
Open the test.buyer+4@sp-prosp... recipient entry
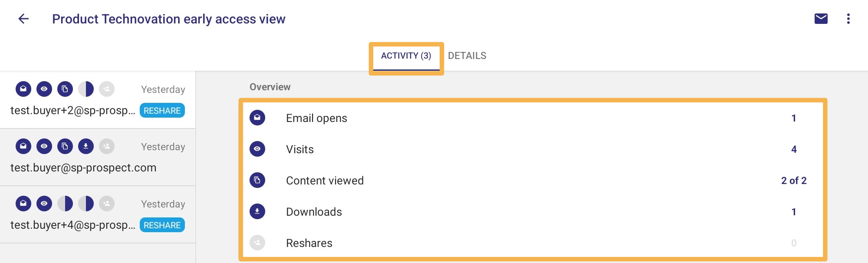click(98, 215)
